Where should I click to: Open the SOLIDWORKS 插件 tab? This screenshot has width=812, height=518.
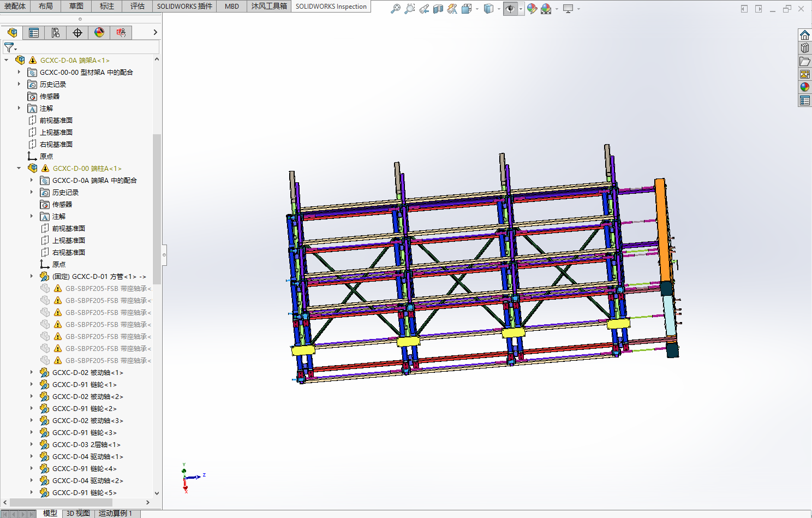[184, 6]
